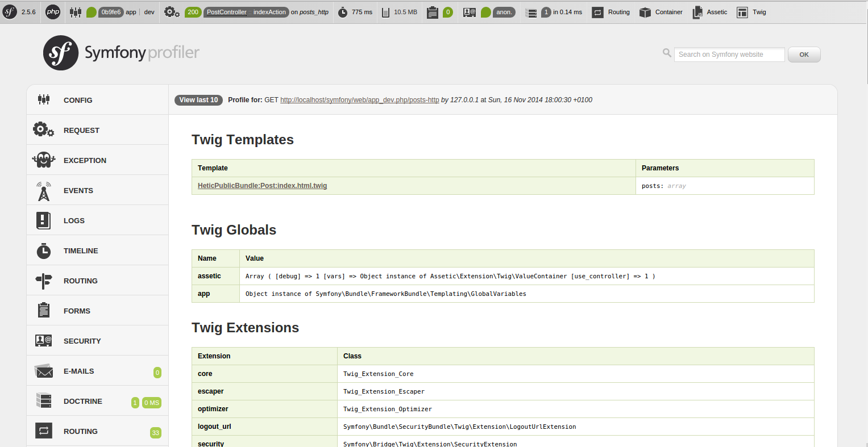The height and width of the screenshot is (447, 868).
Task: Click the Doctrine server sidebar icon
Action: point(44,400)
